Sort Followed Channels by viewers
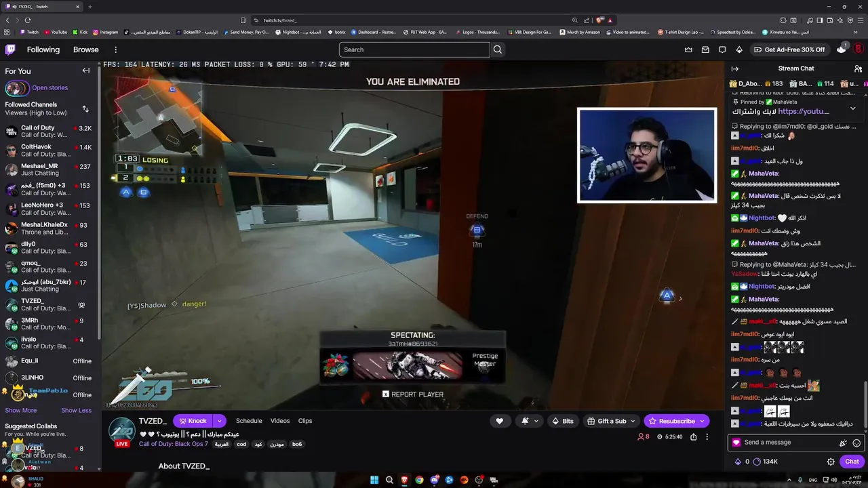Image resolution: width=868 pixels, height=488 pixels. (85, 108)
